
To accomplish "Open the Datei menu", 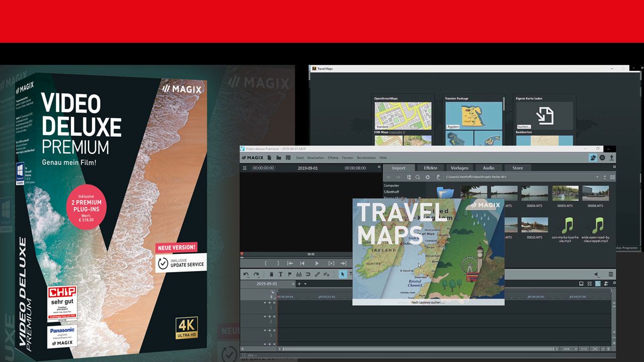I will [300, 157].
